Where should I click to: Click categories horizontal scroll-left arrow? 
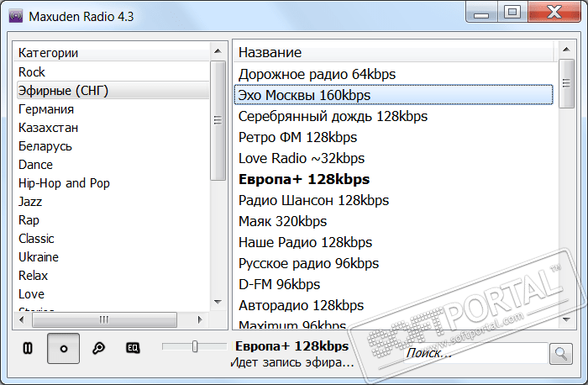(x=22, y=319)
